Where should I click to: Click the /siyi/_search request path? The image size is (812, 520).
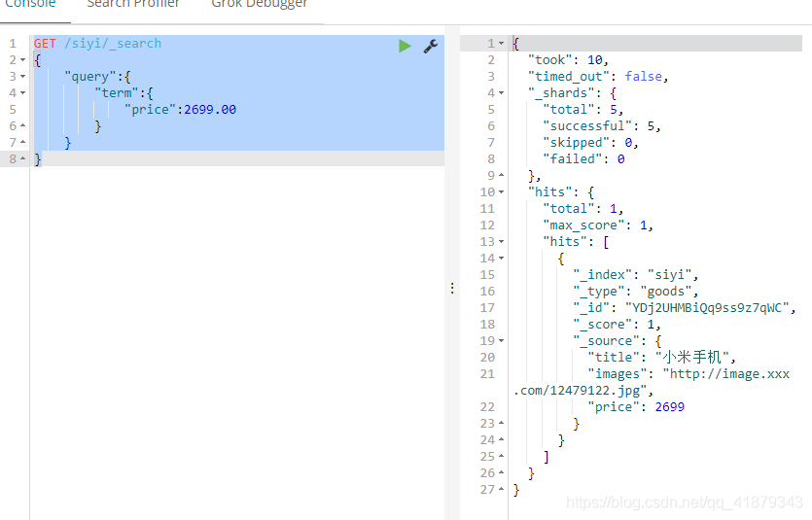tap(113, 44)
